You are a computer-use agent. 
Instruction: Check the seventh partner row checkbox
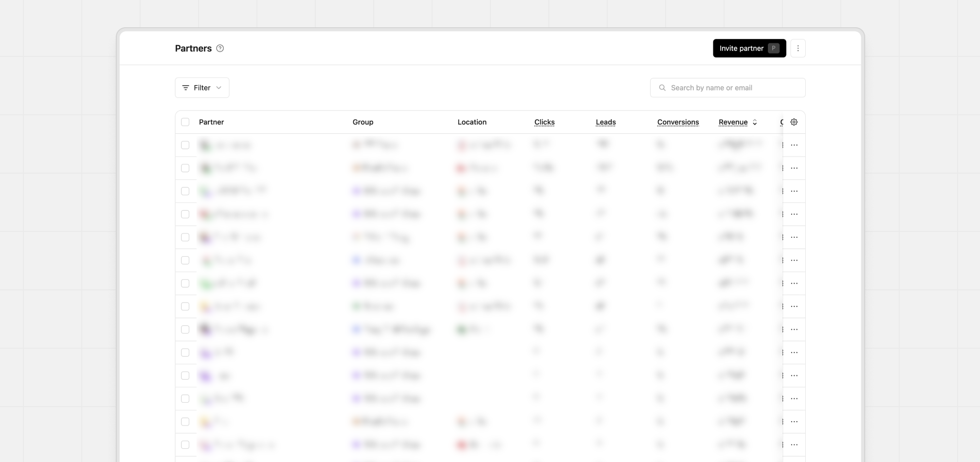tap(185, 284)
